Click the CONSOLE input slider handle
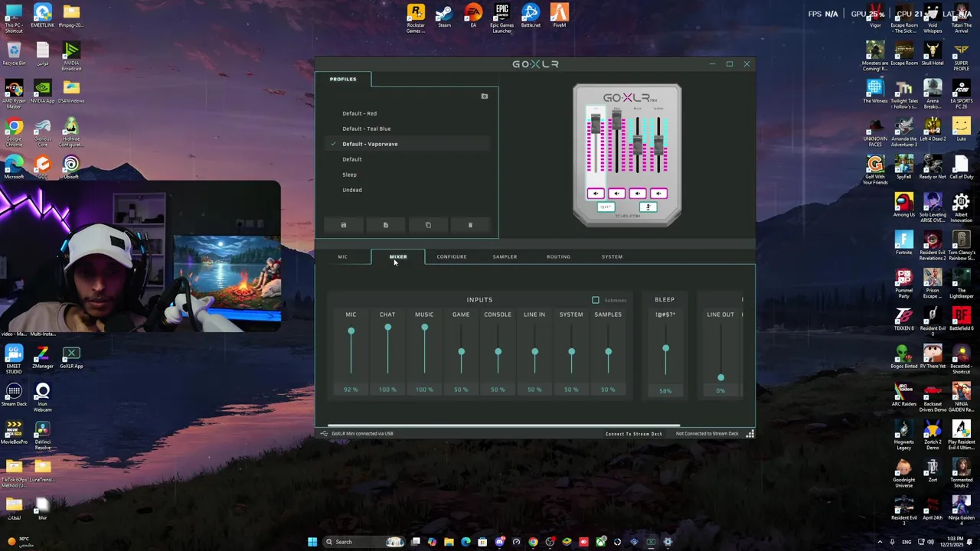The image size is (980, 551). 498,352
